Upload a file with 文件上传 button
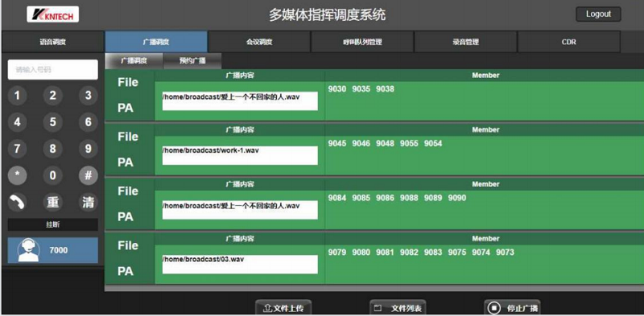This screenshot has width=644, height=316. 283,308
